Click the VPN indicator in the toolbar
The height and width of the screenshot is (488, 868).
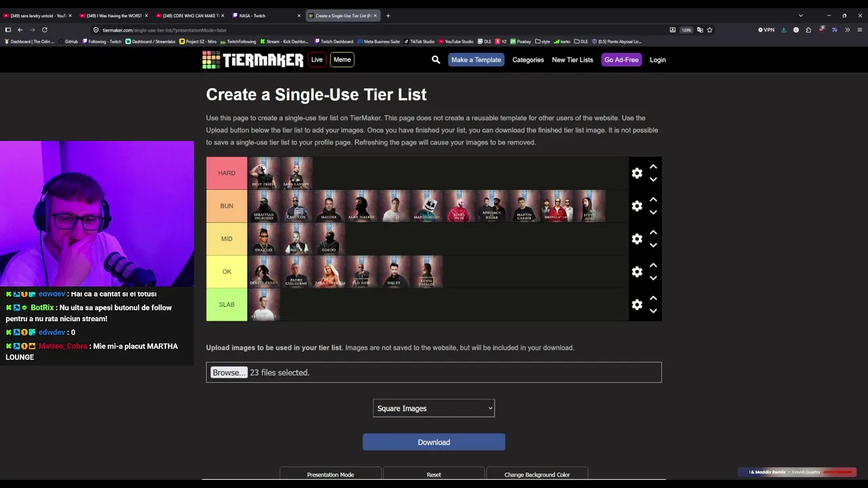click(767, 30)
